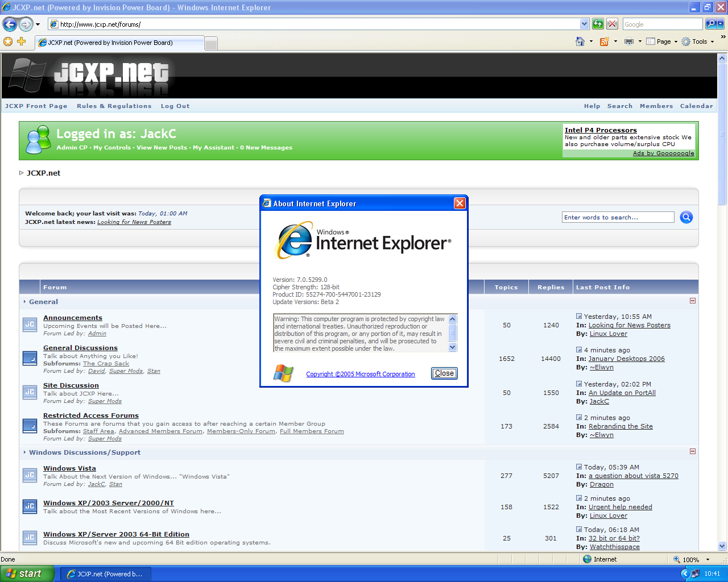
Task: Click the forum search text field
Action: coord(618,217)
